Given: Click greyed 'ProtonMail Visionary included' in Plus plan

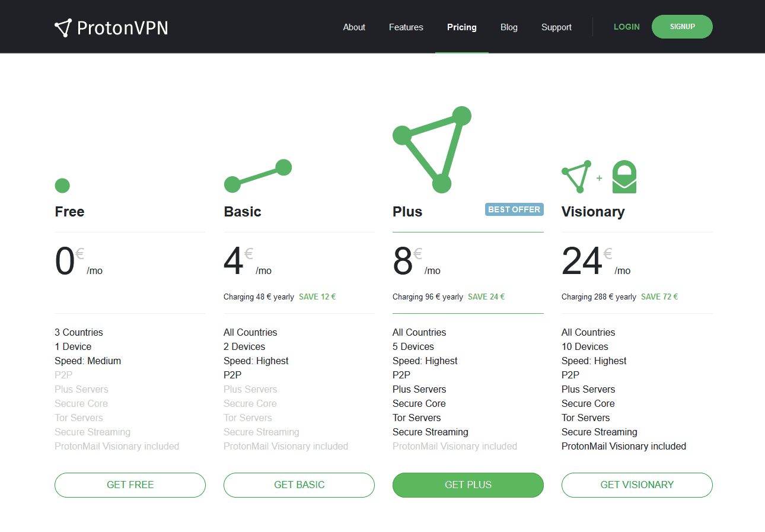Looking at the screenshot, I should [x=455, y=446].
